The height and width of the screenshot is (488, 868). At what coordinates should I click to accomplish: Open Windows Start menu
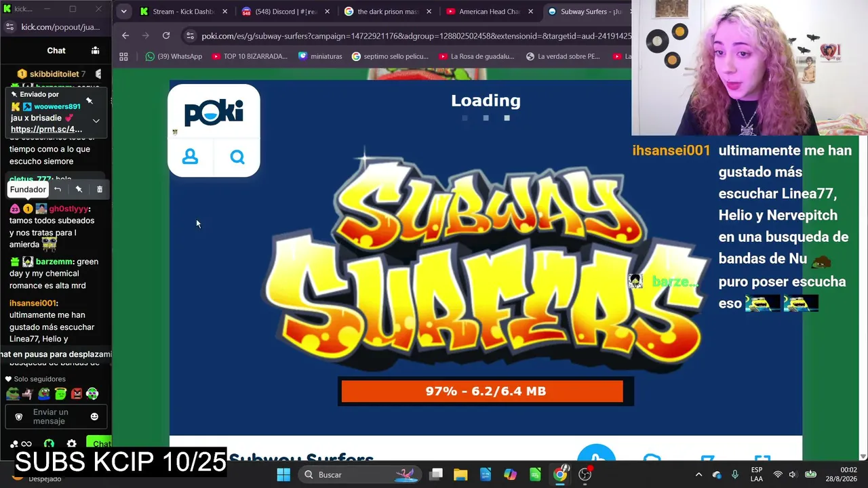(x=283, y=474)
